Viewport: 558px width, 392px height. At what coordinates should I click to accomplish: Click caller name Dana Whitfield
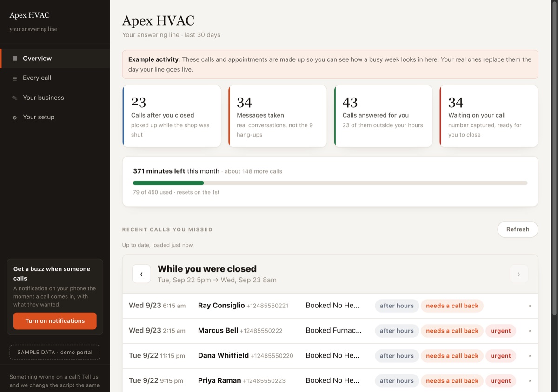223,356
